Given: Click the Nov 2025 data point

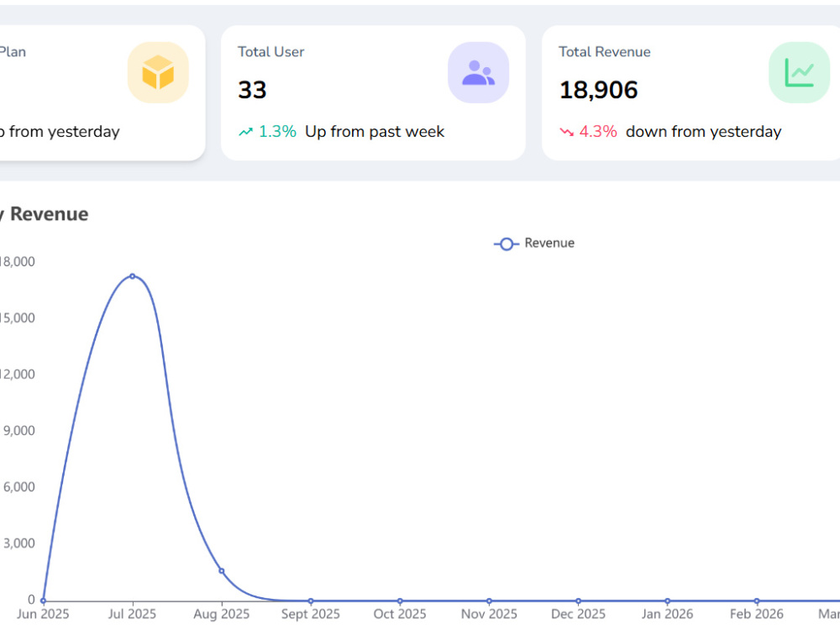Looking at the screenshot, I should [x=489, y=601].
